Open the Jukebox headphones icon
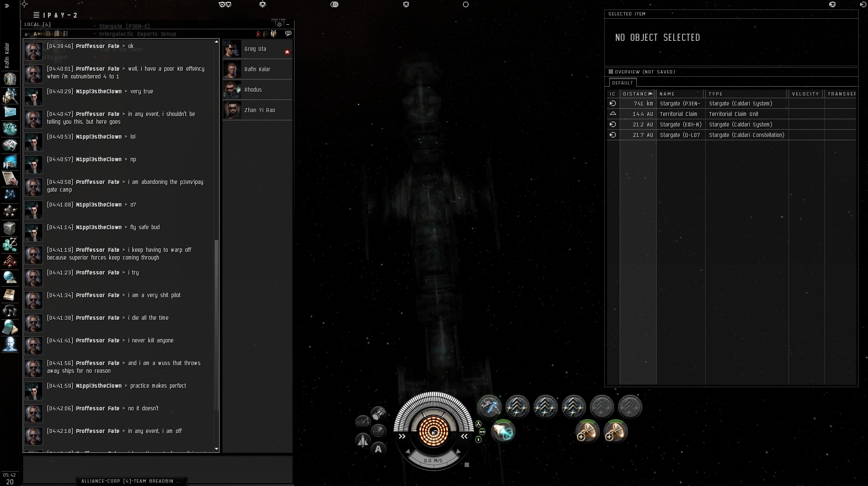The image size is (868, 486). click(x=10, y=311)
